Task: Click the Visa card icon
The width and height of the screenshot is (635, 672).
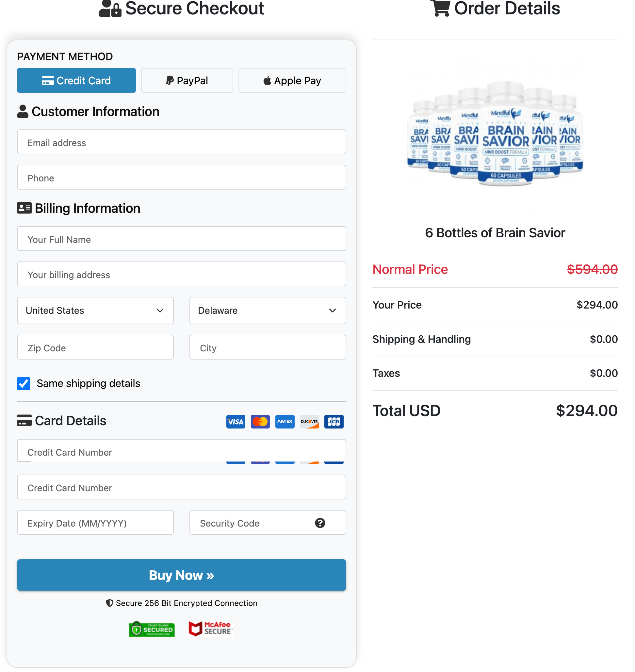Action: pos(236,421)
